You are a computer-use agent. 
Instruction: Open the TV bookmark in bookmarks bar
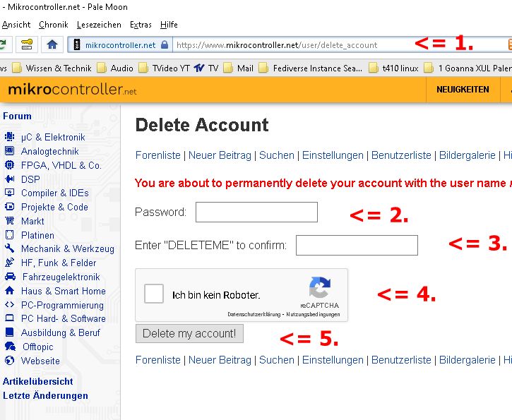tap(206, 68)
